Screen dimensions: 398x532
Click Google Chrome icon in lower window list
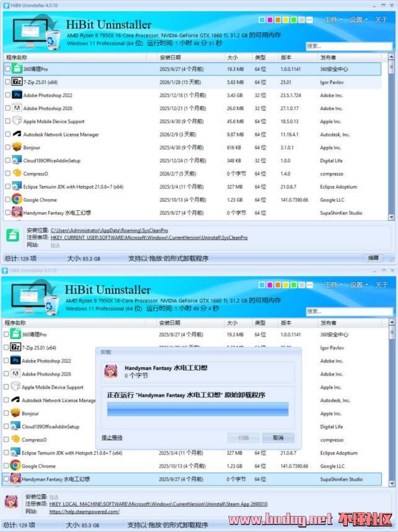(x=15, y=465)
